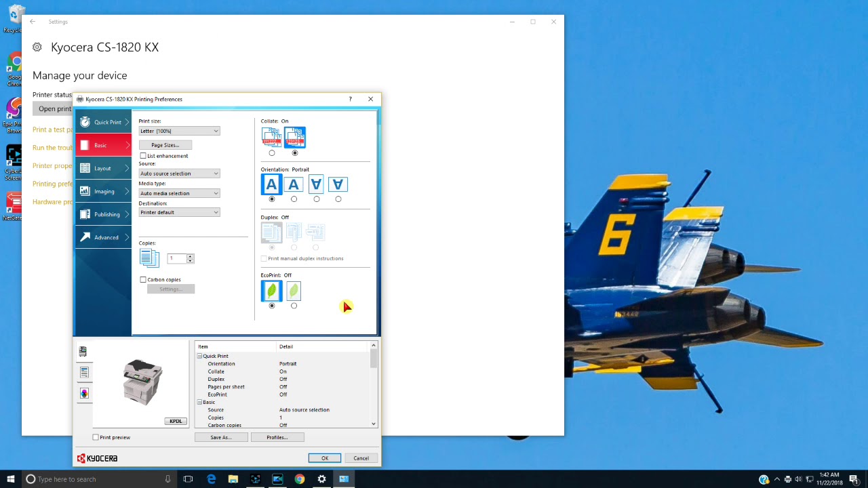This screenshot has width=868, height=488.
Task: Click the Copies number field
Action: [x=177, y=258]
